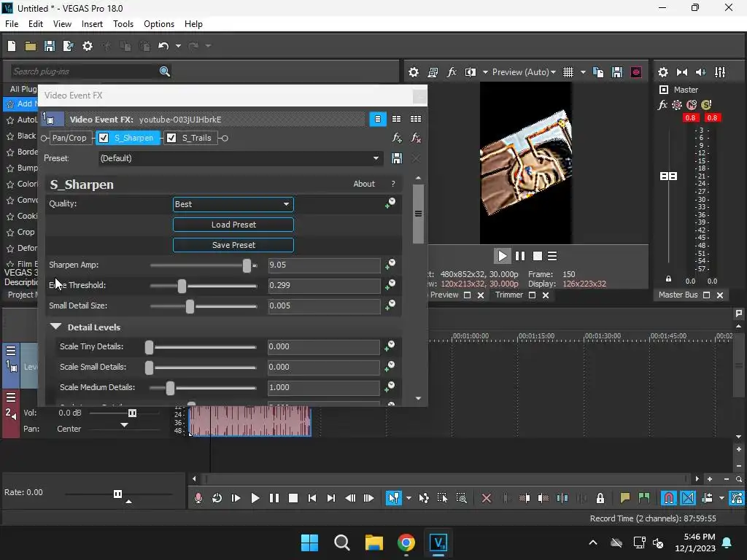Lock event with padlock icon
The height and width of the screenshot is (560, 747).
600,498
